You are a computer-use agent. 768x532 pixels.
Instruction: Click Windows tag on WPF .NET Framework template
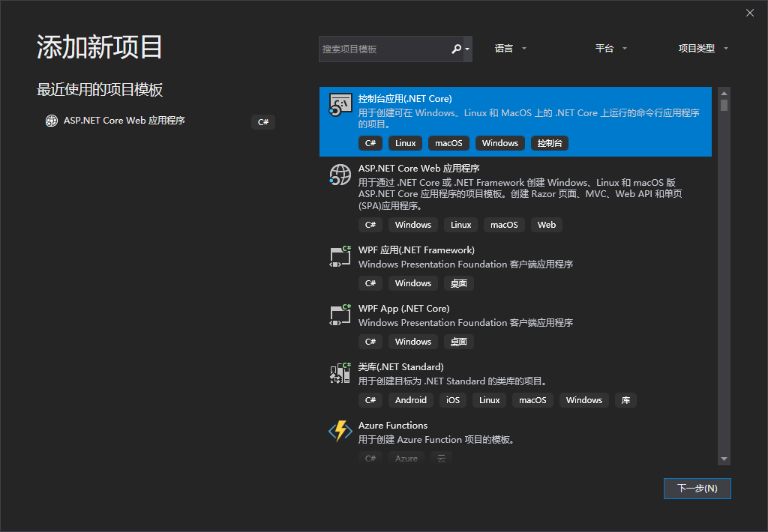[413, 283]
